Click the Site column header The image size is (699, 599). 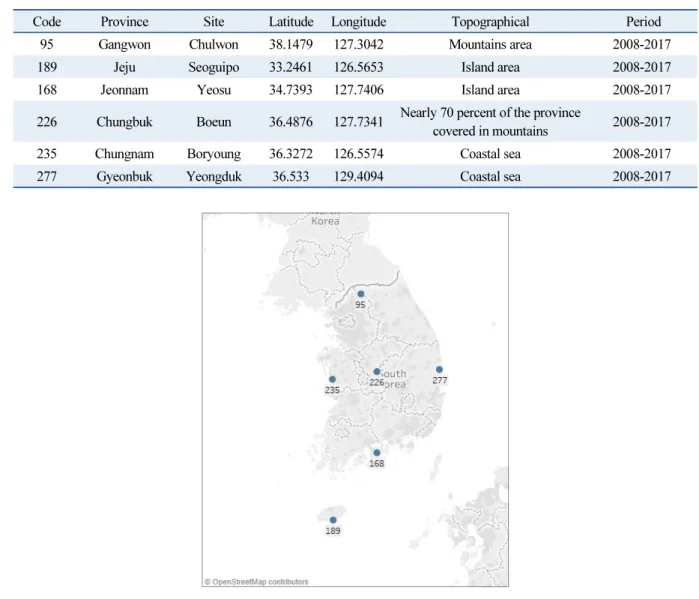tap(214, 21)
